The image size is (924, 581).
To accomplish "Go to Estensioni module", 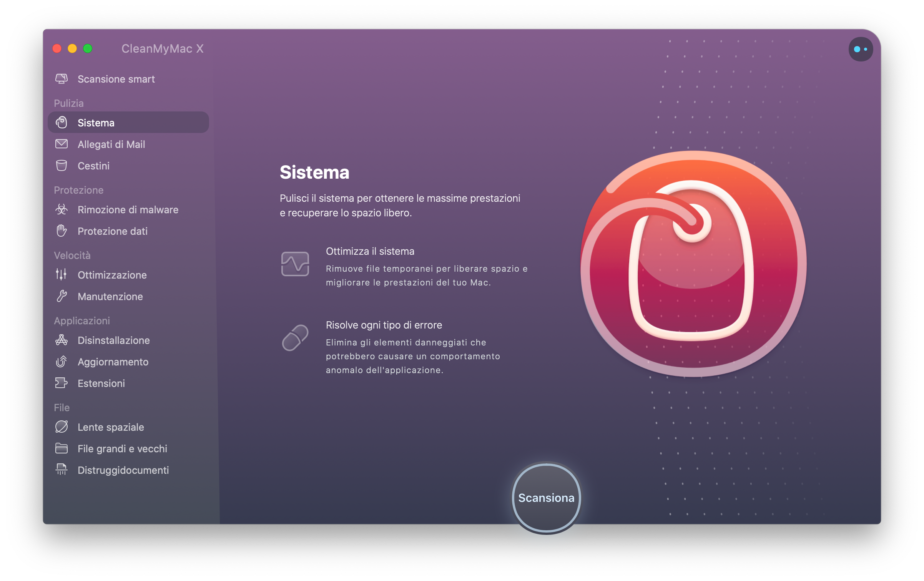I will point(128,383).
